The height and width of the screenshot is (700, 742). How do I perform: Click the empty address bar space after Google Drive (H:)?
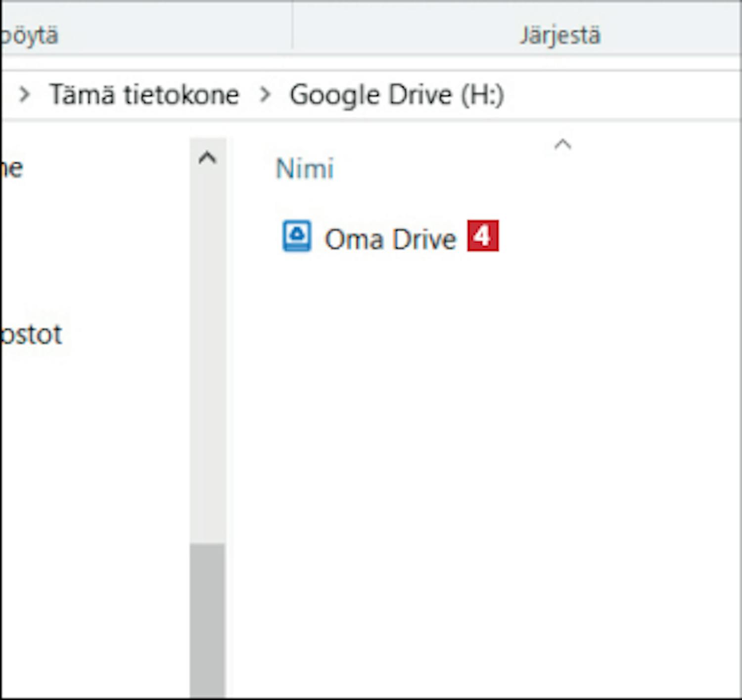pyautogui.click(x=618, y=95)
